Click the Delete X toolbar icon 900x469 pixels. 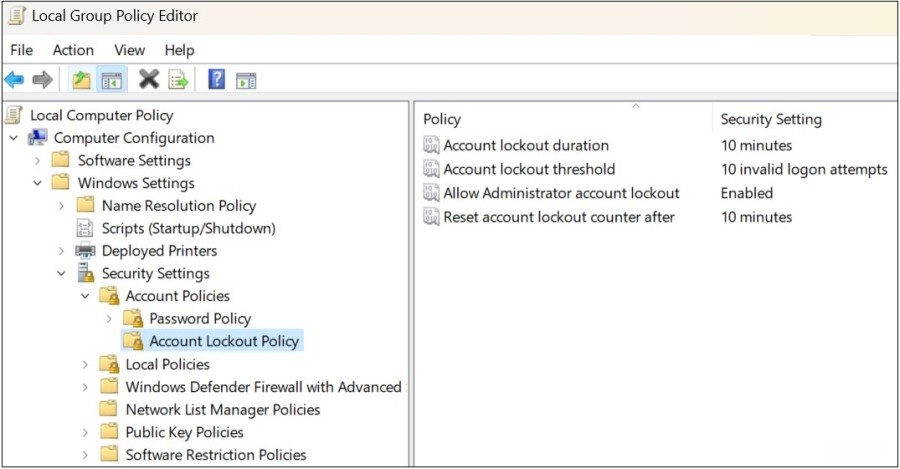coord(149,79)
